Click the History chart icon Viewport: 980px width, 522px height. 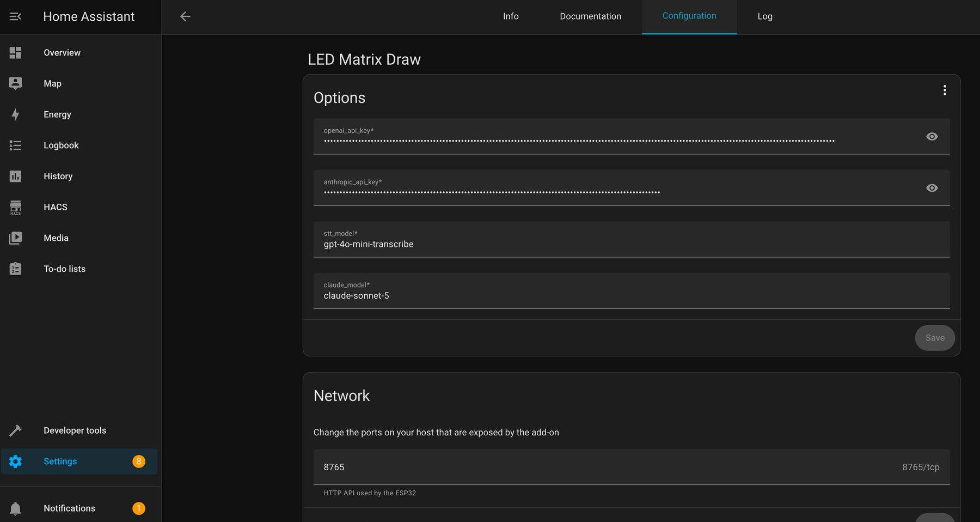pos(15,176)
